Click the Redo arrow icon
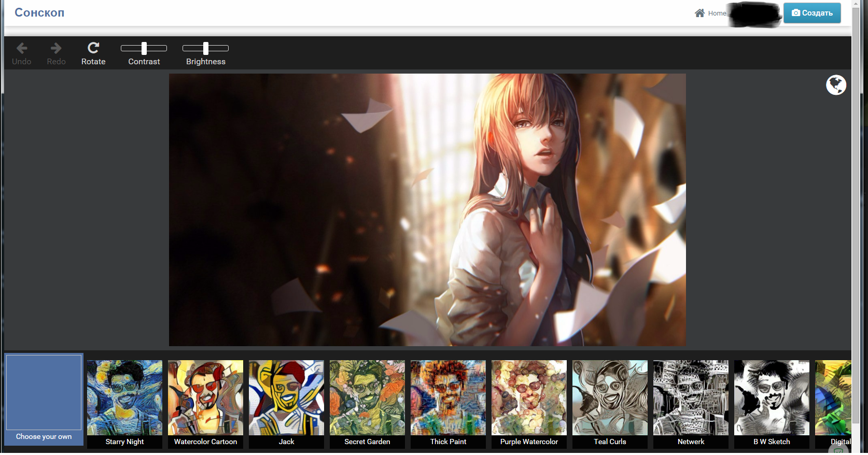The image size is (868, 455). (56, 48)
